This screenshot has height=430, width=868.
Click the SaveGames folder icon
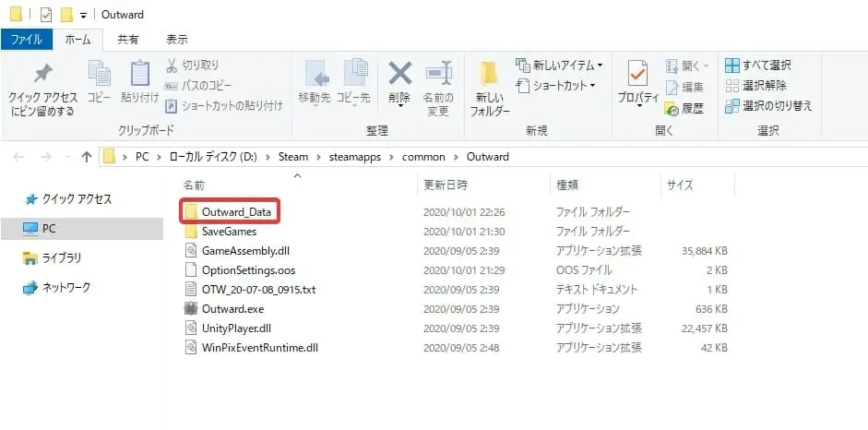click(x=191, y=231)
